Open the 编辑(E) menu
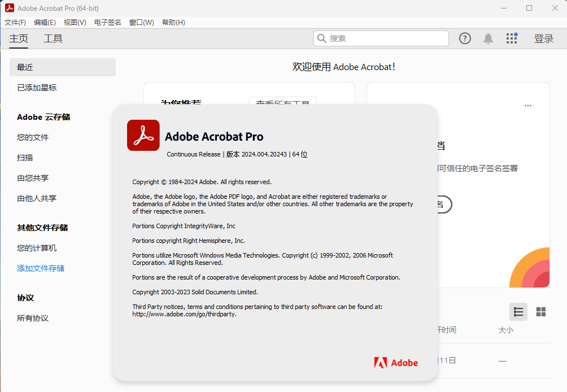This screenshot has width=567, height=392. tap(45, 23)
